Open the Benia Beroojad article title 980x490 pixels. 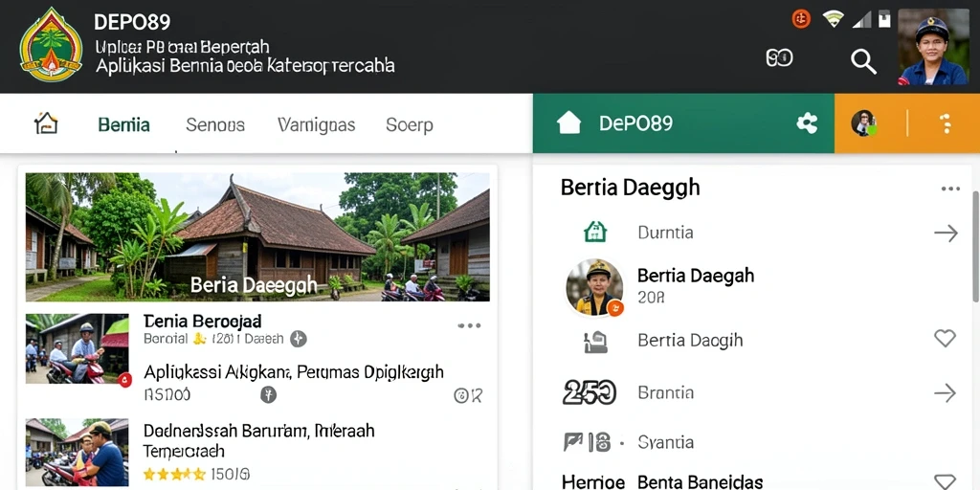pyautogui.click(x=203, y=322)
